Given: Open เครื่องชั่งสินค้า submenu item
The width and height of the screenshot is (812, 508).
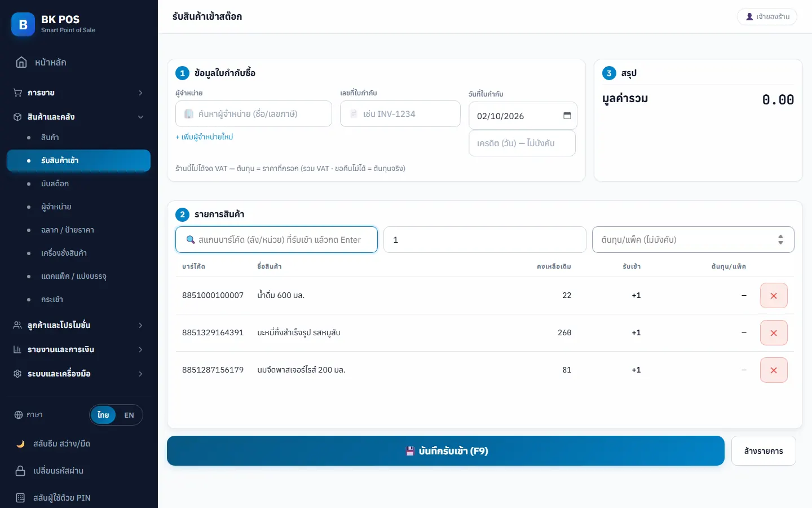Looking at the screenshot, I should click(78, 253).
